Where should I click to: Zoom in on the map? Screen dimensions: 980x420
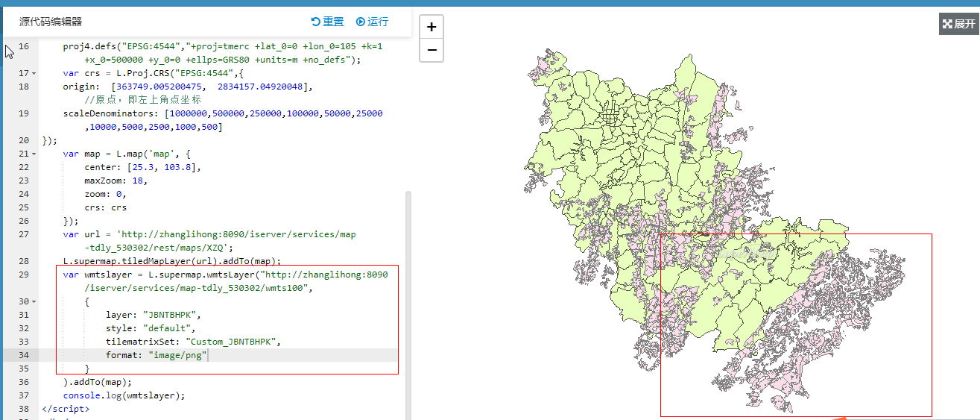click(431, 28)
